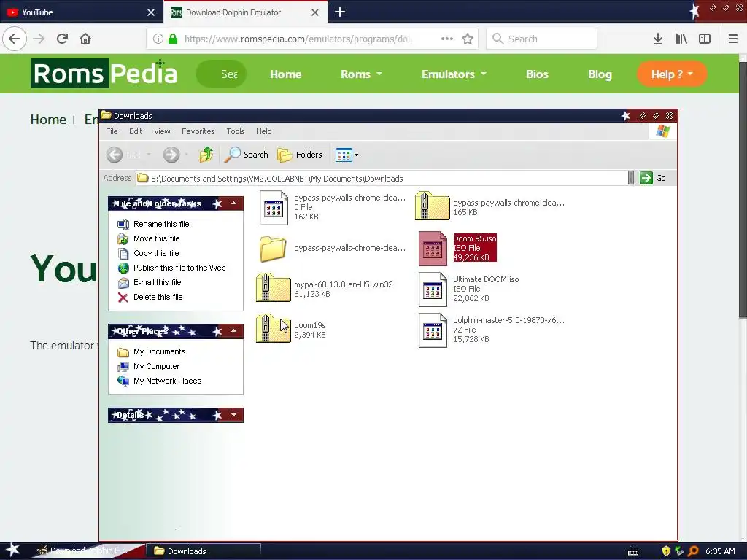Image resolution: width=747 pixels, height=560 pixels.
Task: Collapse the File and Folder Tasks panel
Action: (233, 203)
